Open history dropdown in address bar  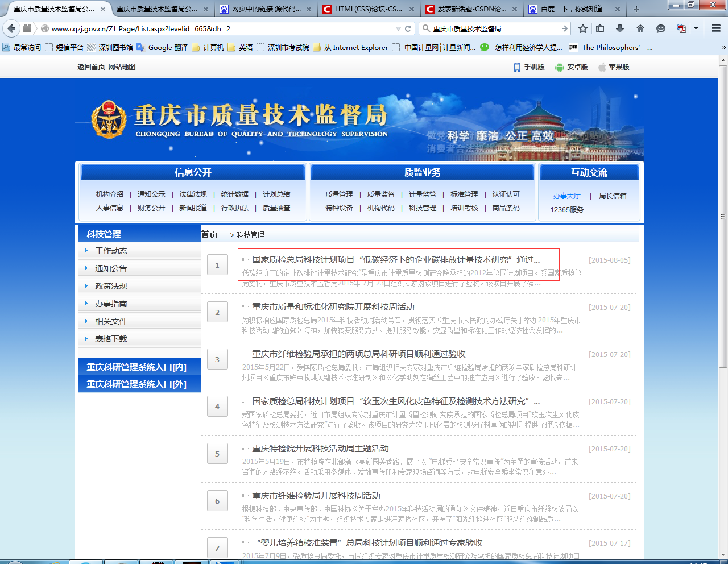[x=398, y=28]
